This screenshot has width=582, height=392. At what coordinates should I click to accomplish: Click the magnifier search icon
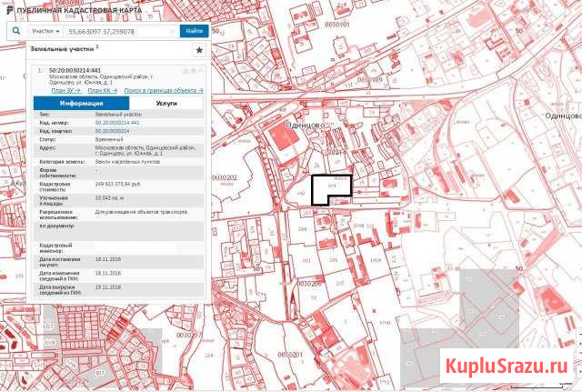point(16,31)
